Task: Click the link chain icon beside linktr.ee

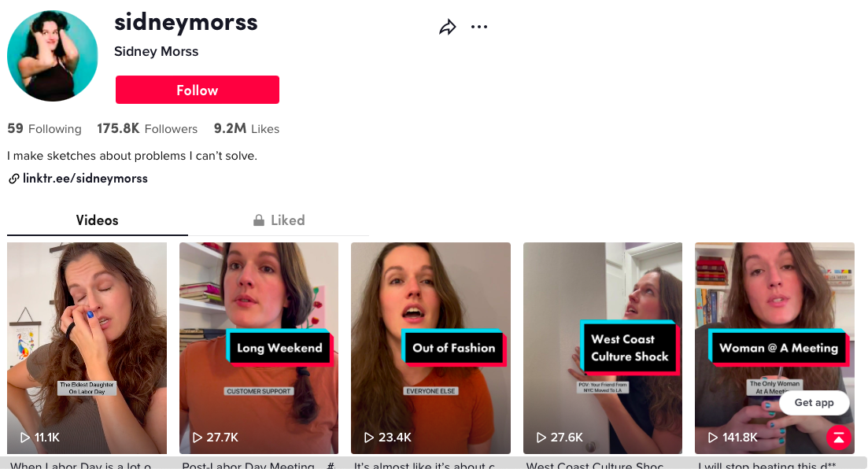Action: tap(14, 179)
